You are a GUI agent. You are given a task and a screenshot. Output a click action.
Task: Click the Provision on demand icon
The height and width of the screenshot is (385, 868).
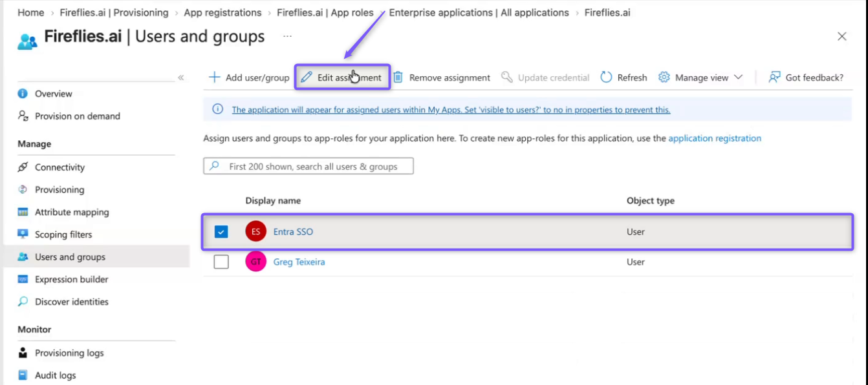[x=23, y=116]
